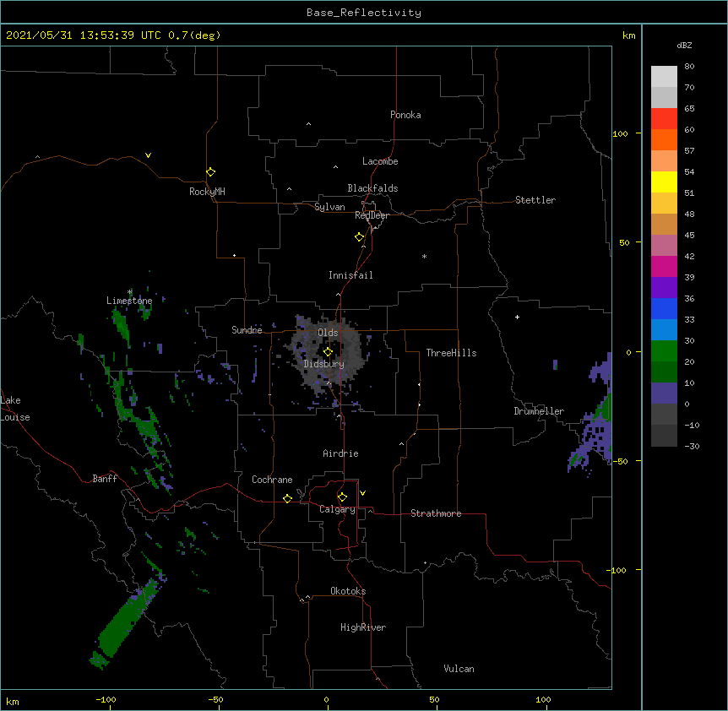Click the Stettler city label
The width and height of the screenshot is (728, 711).
535,200
